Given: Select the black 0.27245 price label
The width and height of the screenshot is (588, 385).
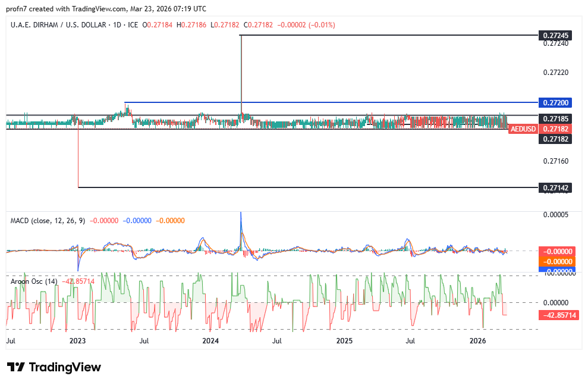Looking at the screenshot, I should [556, 36].
